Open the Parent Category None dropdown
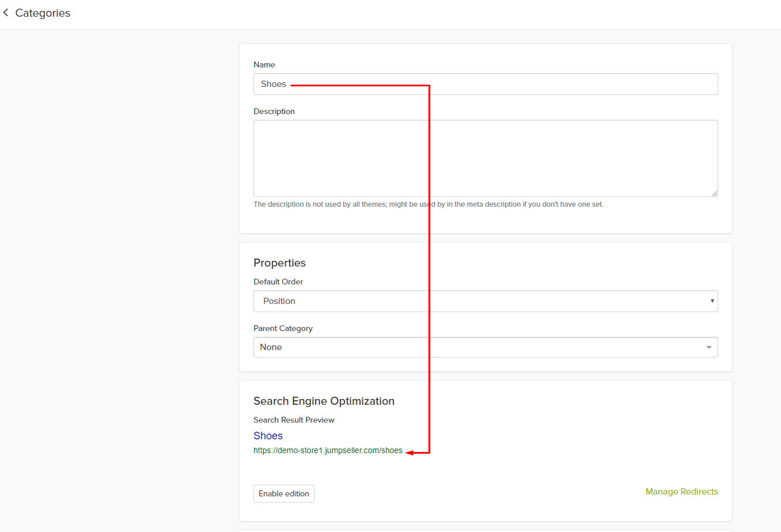 click(x=486, y=347)
